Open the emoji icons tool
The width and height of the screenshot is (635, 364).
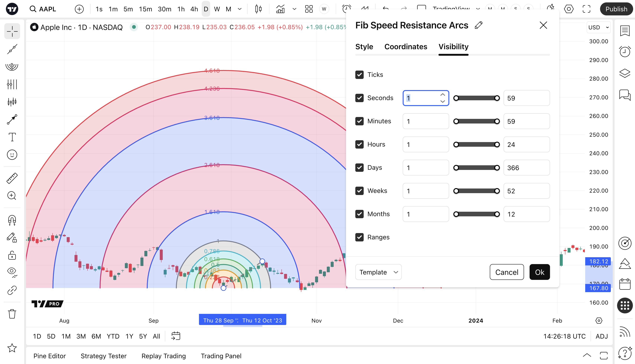12,155
